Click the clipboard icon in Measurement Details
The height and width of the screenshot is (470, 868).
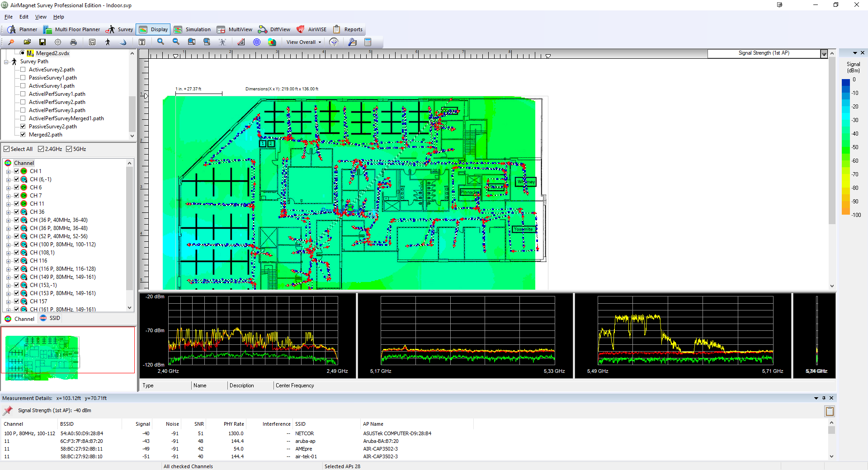coord(830,411)
